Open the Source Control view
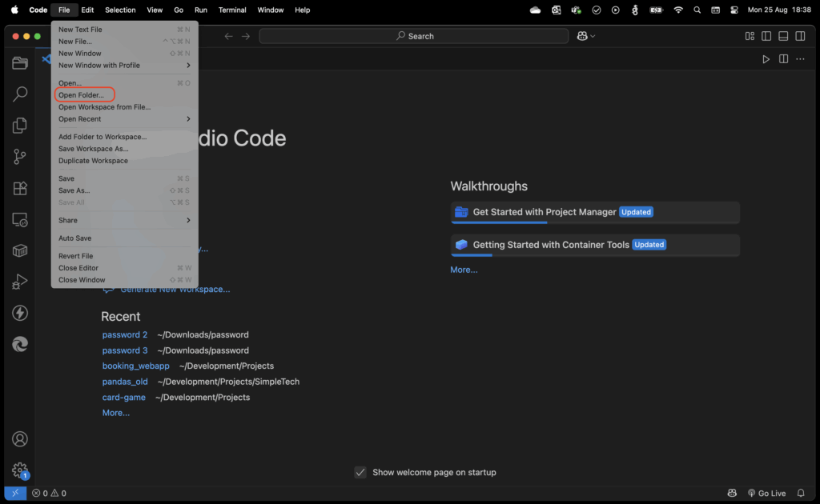The width and height of the screenshot is (820, 504). (20, 157)
